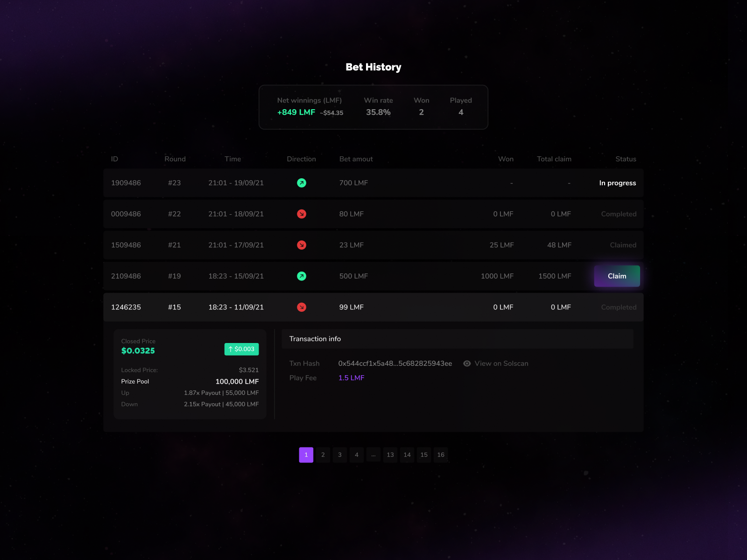Click the Claim button for round #19

tap(617, 276)
